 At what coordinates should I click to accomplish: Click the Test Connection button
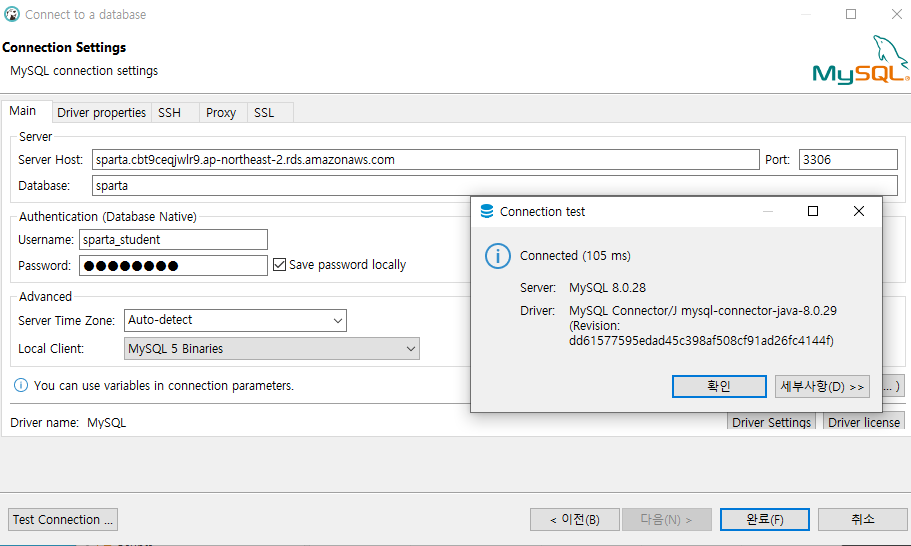tap(63, 519)
